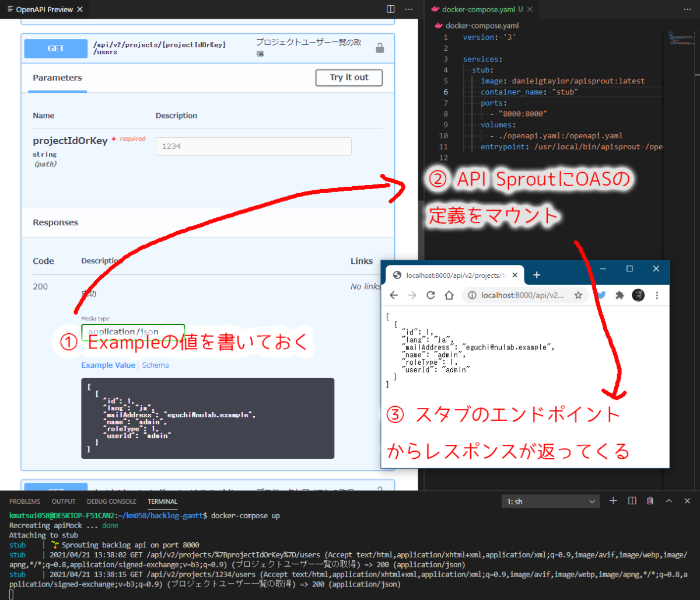Close the OpenAPI Preview tab
This screenshot has height=600, width=700.
(80, 9)
